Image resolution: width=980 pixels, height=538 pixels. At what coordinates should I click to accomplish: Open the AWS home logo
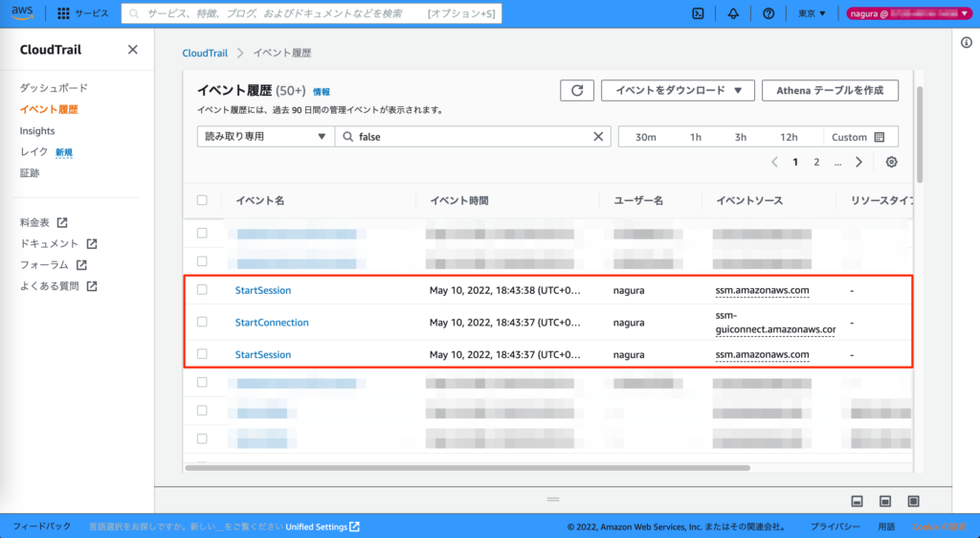[23, 13]
